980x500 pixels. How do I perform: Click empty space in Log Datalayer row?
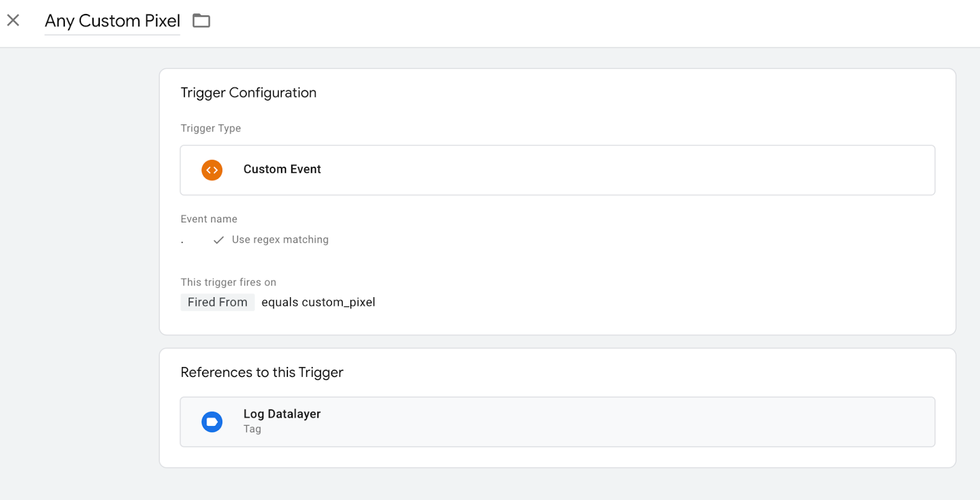click(x=612, y=422)
